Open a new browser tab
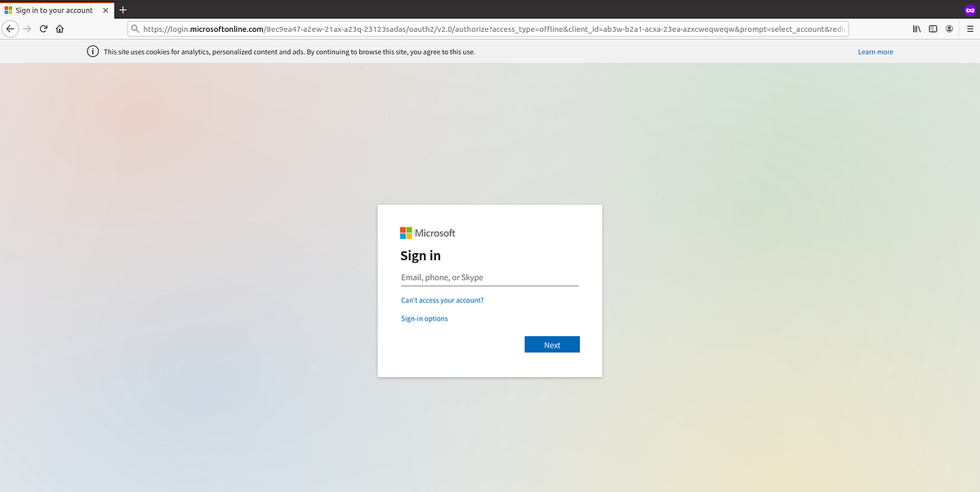The image size is (980, 492). (122, 10)
